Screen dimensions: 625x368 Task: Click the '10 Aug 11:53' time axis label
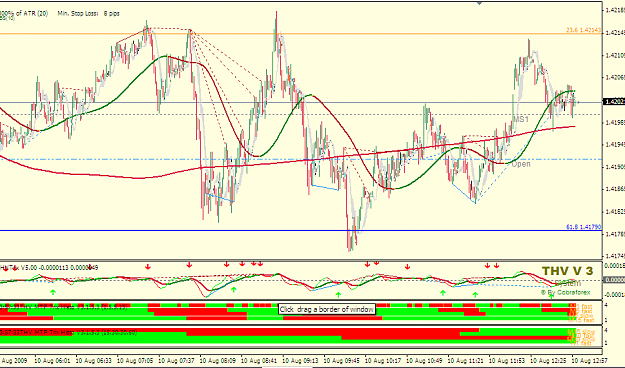pyautogui.click(x=508, y=361)
